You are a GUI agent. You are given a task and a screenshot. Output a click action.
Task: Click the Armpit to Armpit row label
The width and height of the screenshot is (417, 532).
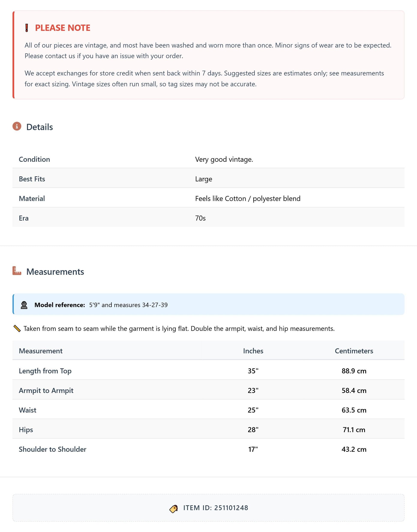[x=46, y=390]
